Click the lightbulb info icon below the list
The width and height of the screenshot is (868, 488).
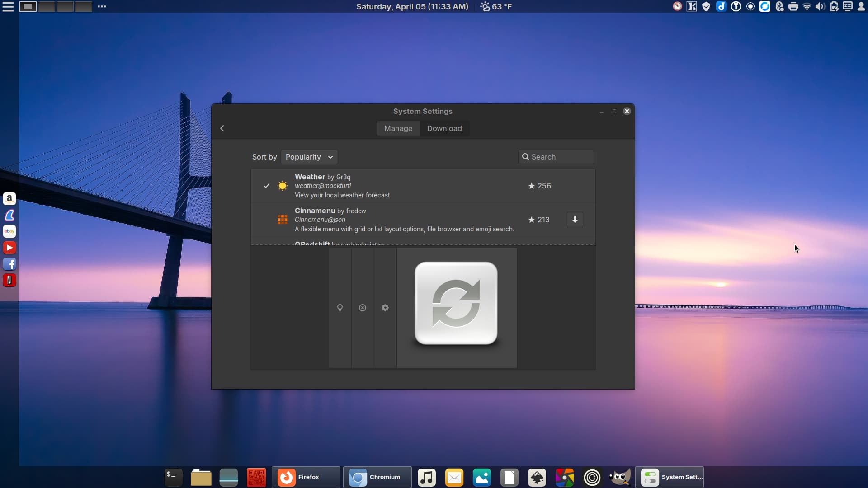[x=340, y=308]
